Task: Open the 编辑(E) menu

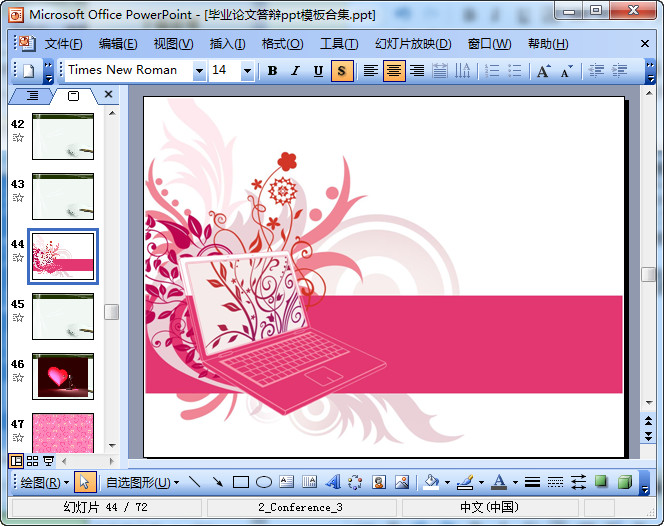Action: click(118, 44)
